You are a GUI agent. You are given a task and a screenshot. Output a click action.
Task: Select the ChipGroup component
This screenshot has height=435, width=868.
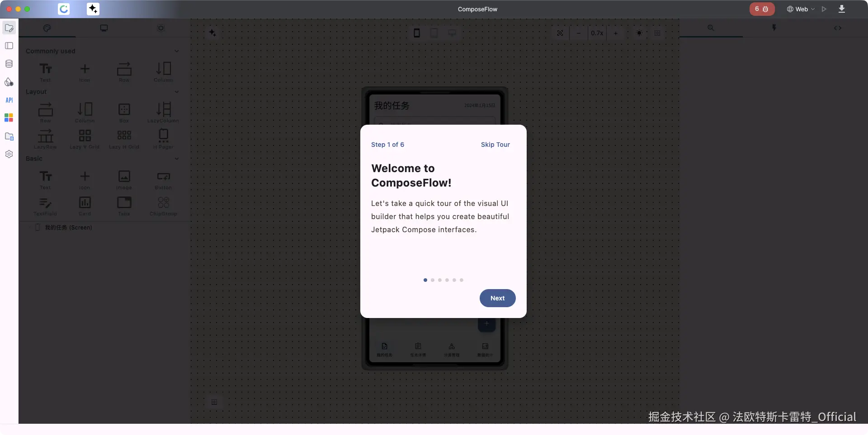pyautogui.click(x=163, y=206)
